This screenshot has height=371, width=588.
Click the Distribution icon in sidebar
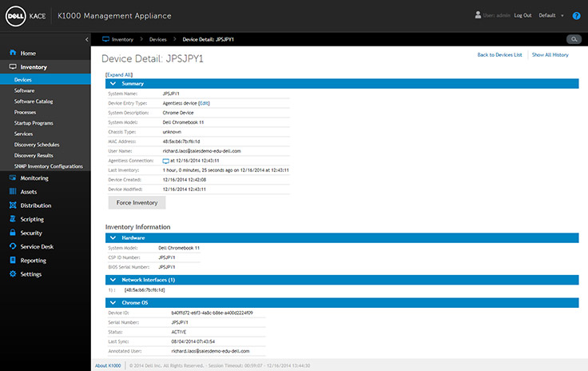coord(13,205)
